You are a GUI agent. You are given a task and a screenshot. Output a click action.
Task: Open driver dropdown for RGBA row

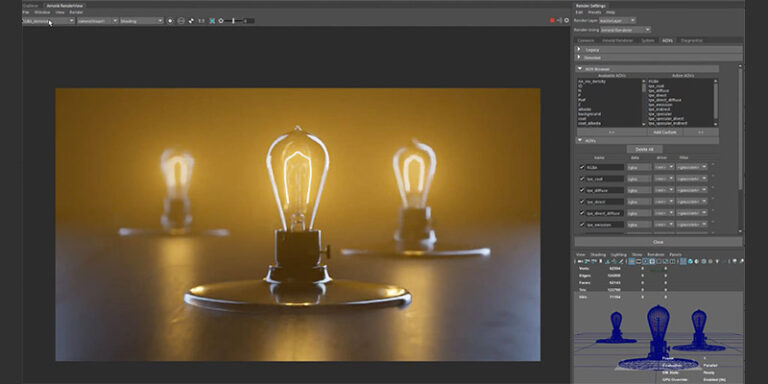[664, 167]
